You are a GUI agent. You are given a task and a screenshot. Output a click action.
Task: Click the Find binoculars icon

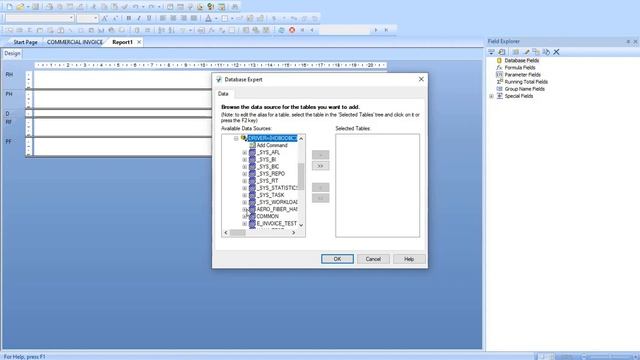tap(235, 7)
